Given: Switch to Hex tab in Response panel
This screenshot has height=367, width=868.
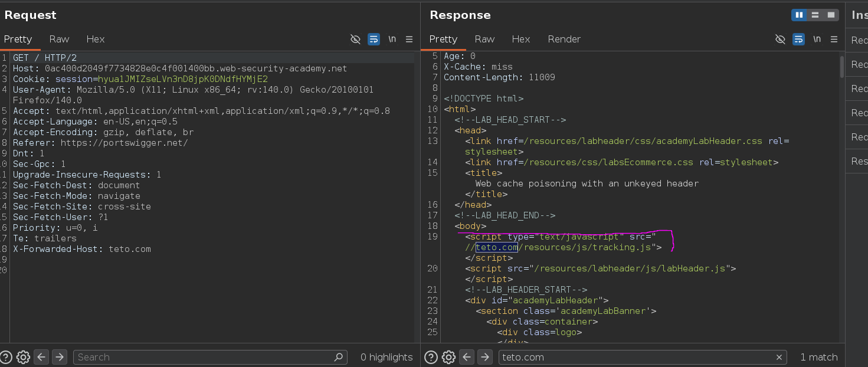Looking at the screenshot, I should pos(520,39).
